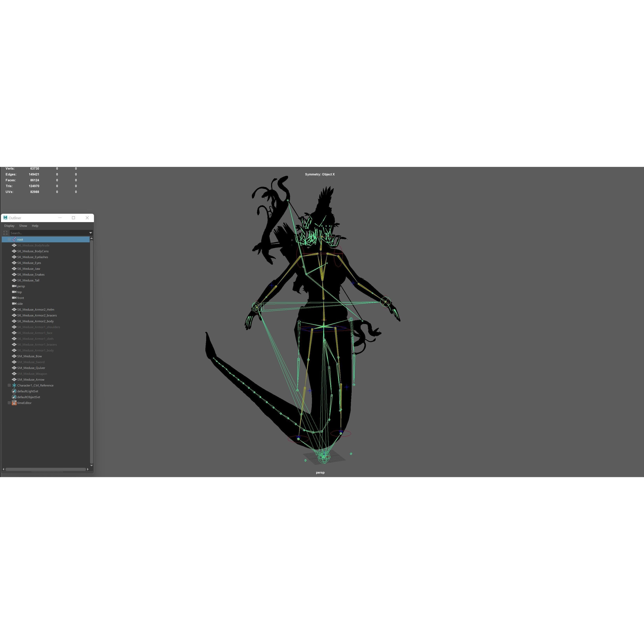Open the Show menu
The height and width of the screenshot is (644, 644).
tap(23, 226)
